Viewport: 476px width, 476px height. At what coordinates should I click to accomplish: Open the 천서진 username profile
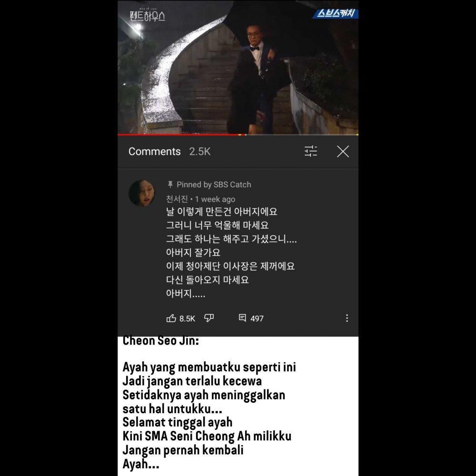point(177,199)
